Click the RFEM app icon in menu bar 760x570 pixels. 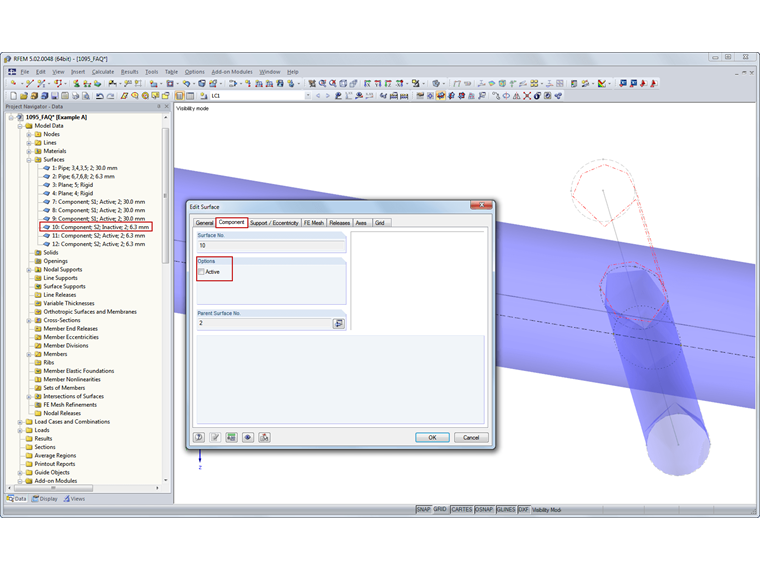pyautogui.click(x=12, y=72)
